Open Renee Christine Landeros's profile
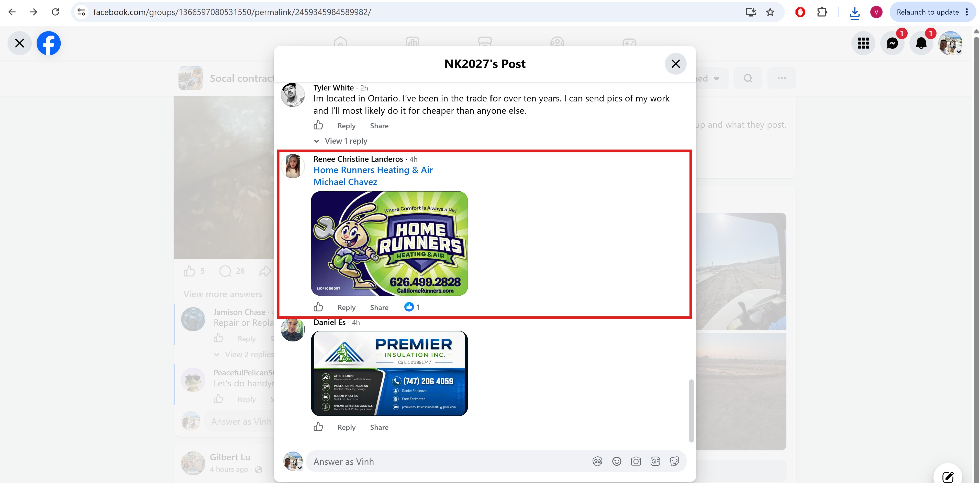Screen dimensions: 980x483 pyautogui.click(x=358, y=159)
